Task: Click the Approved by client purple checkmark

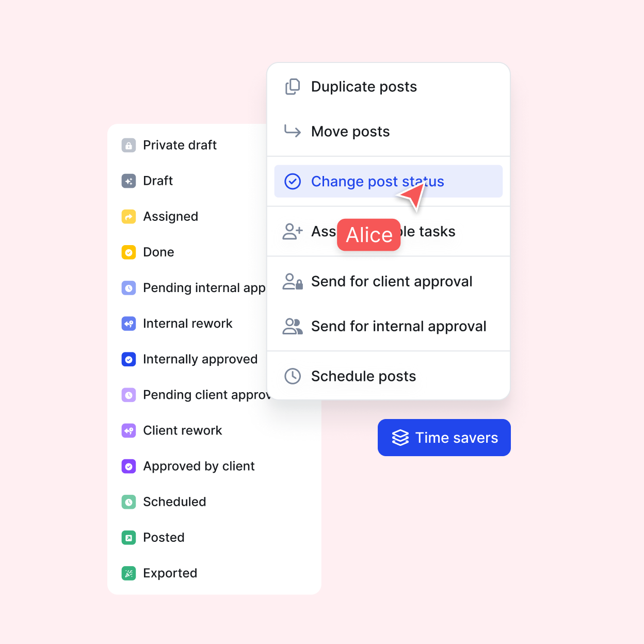Action: click(x=128, y=466)
